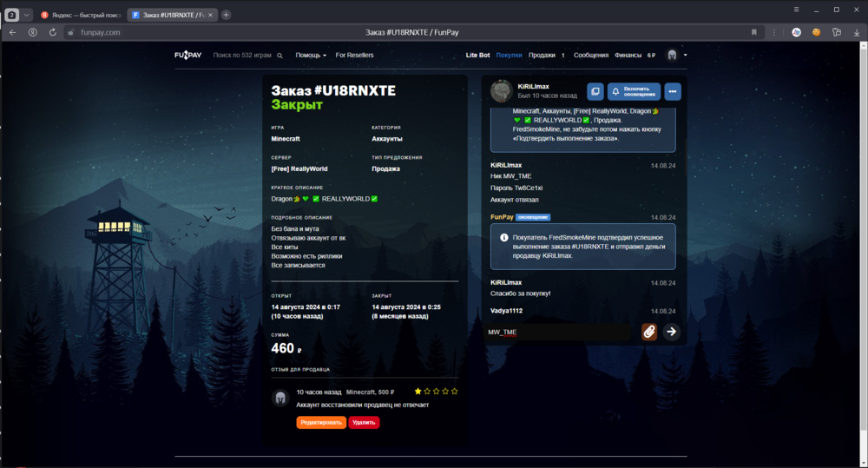Click the bell notification button
The width and height of the screenshot is (868, 468).
[634, 91]
